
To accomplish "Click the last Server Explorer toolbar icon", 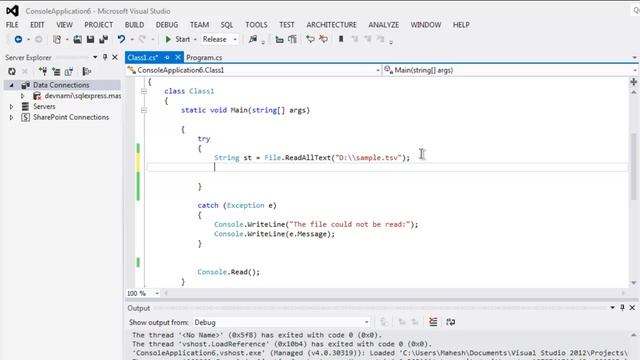I will [x=86, y=71].
